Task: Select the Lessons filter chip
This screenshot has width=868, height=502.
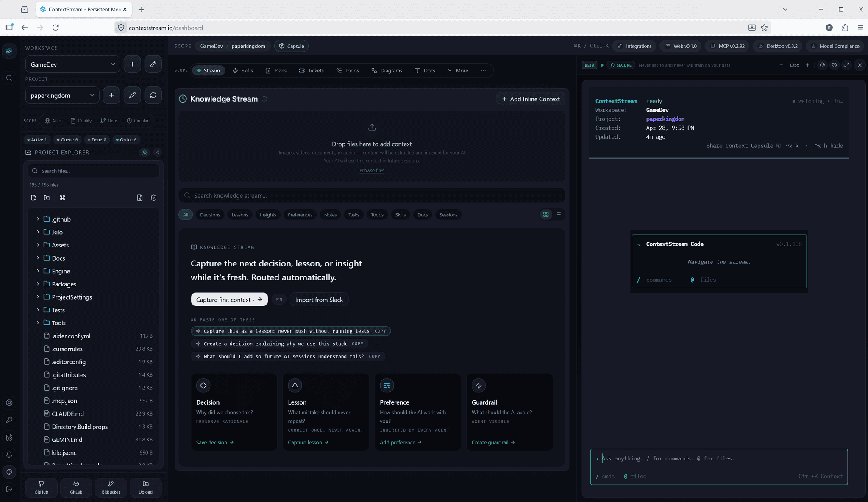Action: [x=240, y=215]
